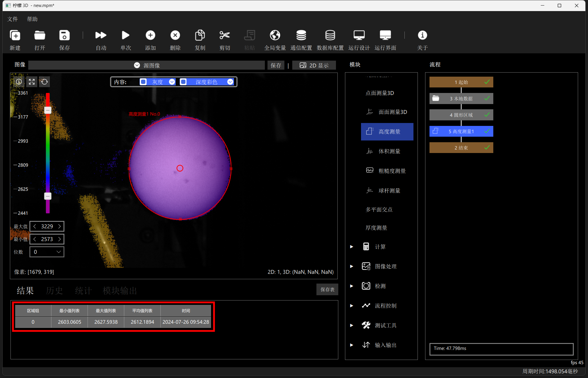Select flow step 5 高度测量1
The width and height of the screenshot is (588, 378).
[461, 131]
